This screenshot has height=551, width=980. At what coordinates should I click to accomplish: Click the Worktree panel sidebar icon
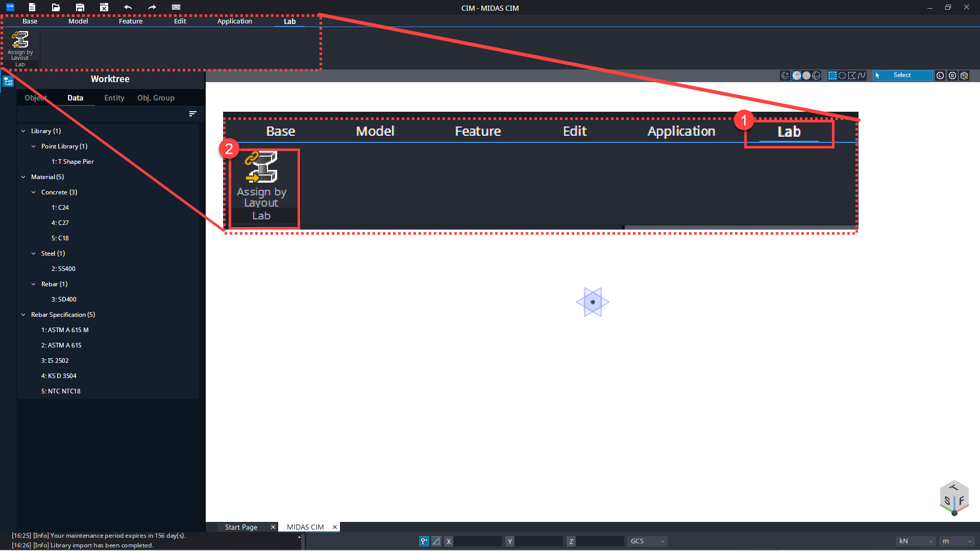[x=8, y=81]
